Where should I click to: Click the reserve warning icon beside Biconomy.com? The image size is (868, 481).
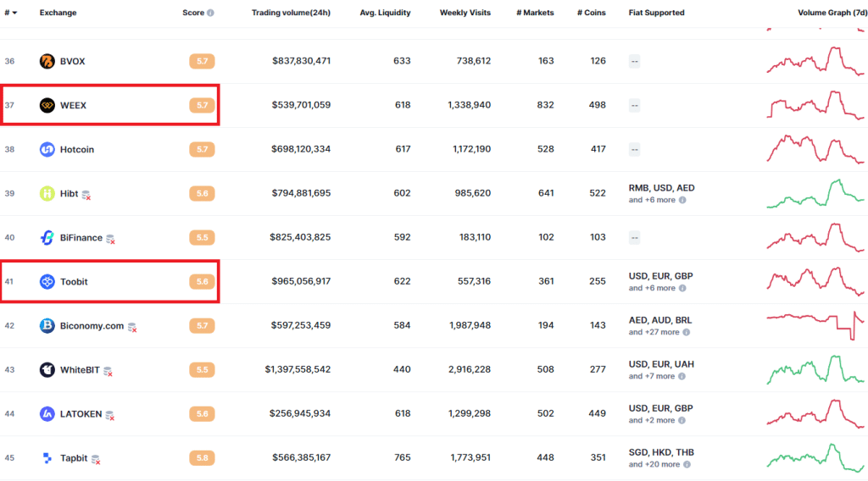click(132, 328)
